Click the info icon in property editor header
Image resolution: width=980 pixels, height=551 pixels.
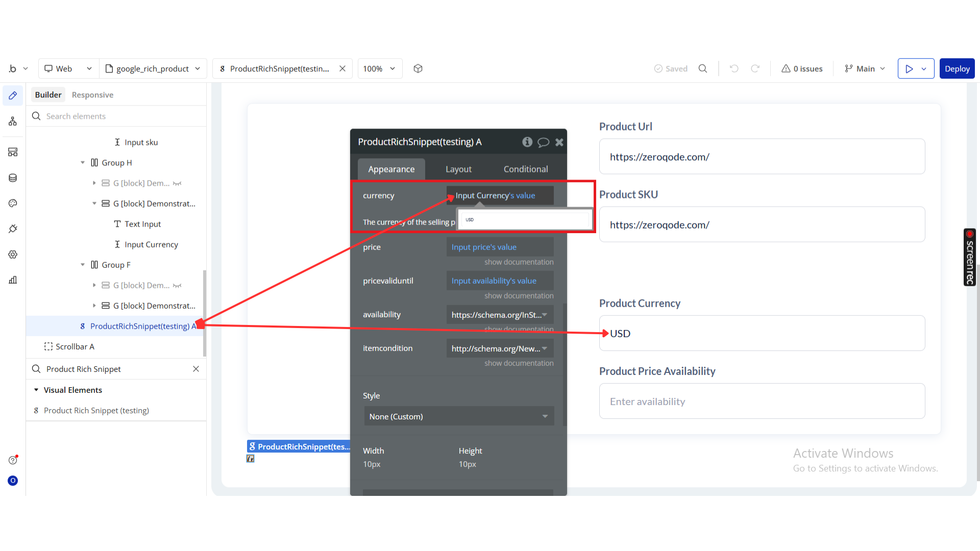click(x=527, y=142)
